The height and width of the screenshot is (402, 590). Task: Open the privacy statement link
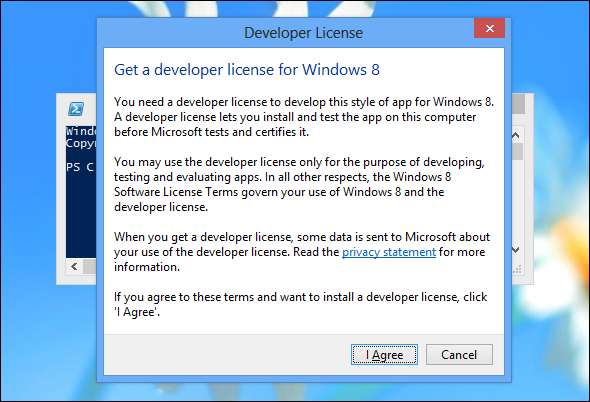[389, 252]
